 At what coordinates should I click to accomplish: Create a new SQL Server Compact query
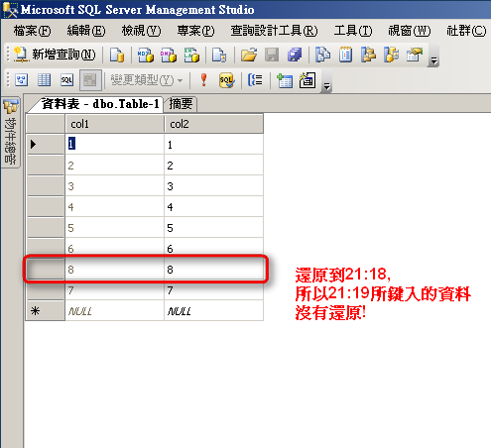219,55
